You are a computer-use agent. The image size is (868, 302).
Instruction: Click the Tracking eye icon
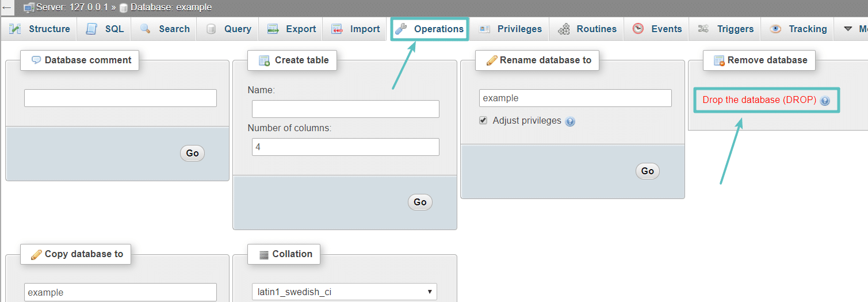click(775, 29)
